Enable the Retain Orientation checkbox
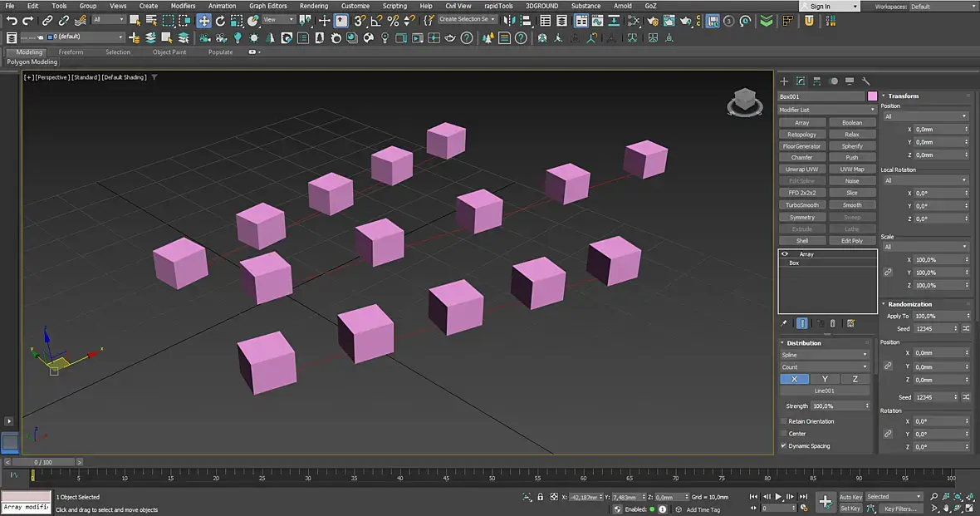 [x=783, y=421]
